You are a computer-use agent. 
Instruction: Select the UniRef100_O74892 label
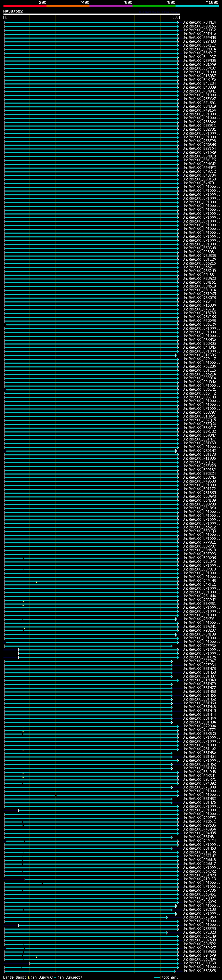click(199, 783)
